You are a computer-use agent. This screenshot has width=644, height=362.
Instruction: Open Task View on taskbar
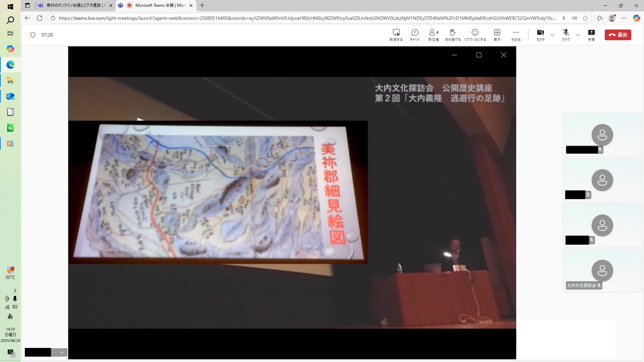[x=10, y=33]
